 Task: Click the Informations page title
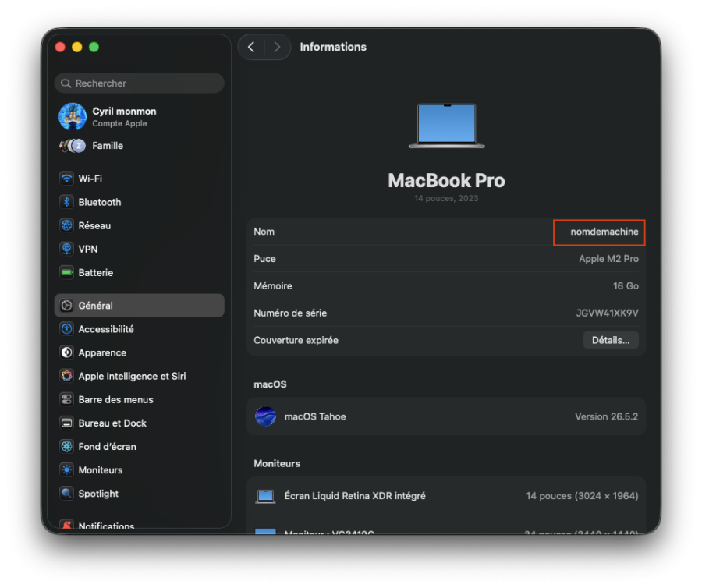point(333,47)
